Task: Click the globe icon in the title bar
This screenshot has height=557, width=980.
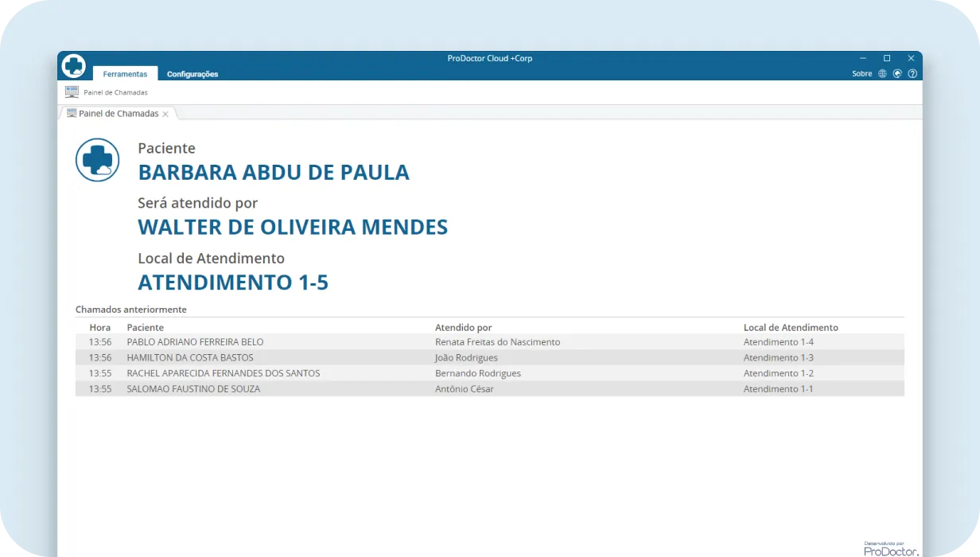Action: pos(881,73)
